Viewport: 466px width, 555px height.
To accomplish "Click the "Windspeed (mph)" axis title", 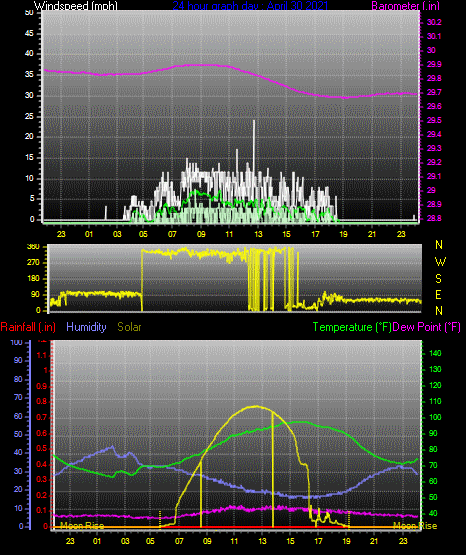I will point(76,6).
